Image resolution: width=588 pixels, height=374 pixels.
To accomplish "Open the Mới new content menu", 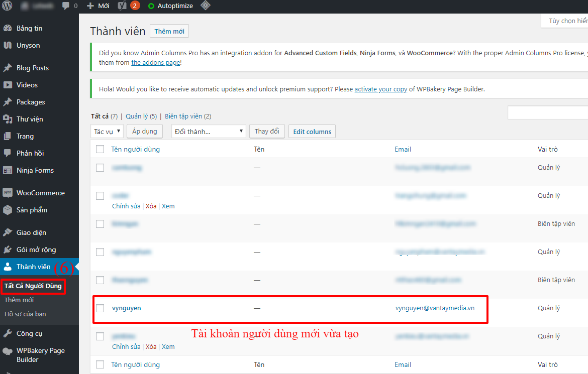I will [98, 6].
